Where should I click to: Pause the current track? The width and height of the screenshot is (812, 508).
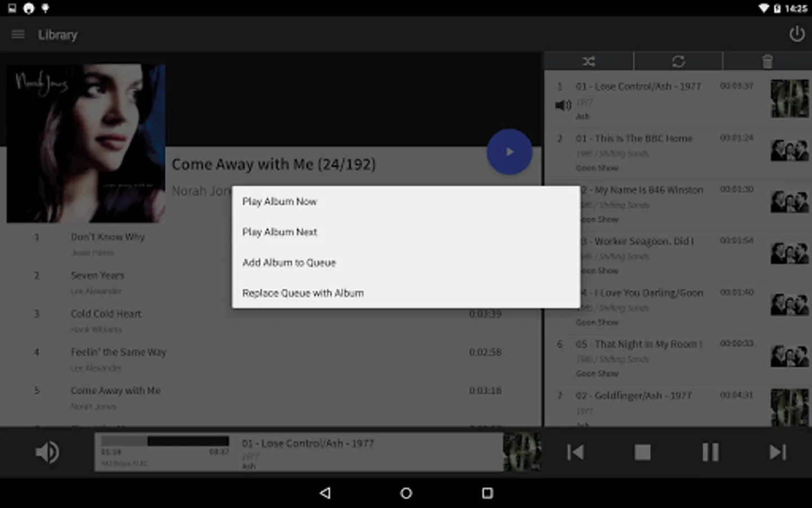[x=710, y=452]
